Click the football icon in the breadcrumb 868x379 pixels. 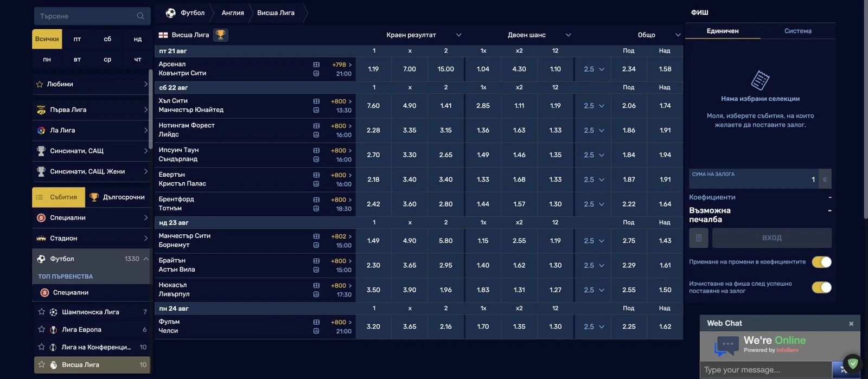pos(171,12)
